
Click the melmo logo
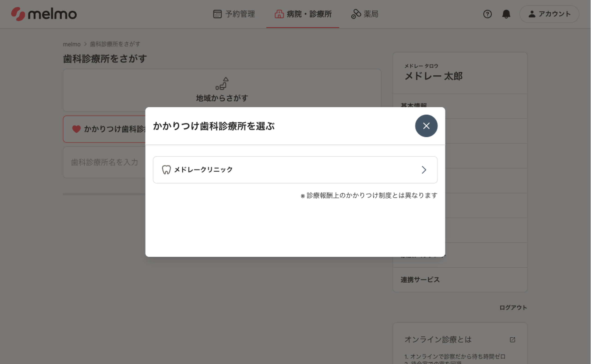tap(44, 14)
